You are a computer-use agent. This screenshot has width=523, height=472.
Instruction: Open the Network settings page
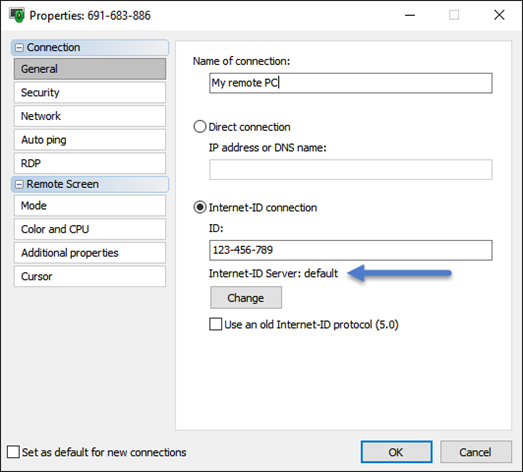(90, 116)
